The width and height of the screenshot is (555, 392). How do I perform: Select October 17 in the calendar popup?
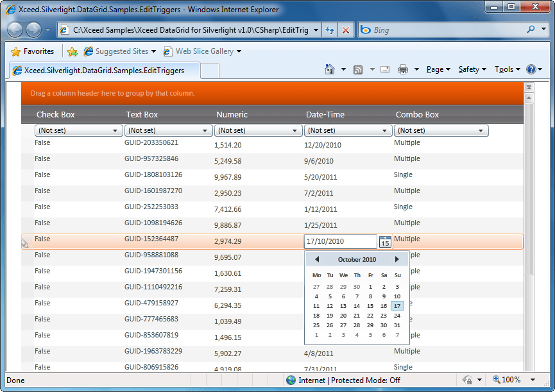(x=397, y=306)
